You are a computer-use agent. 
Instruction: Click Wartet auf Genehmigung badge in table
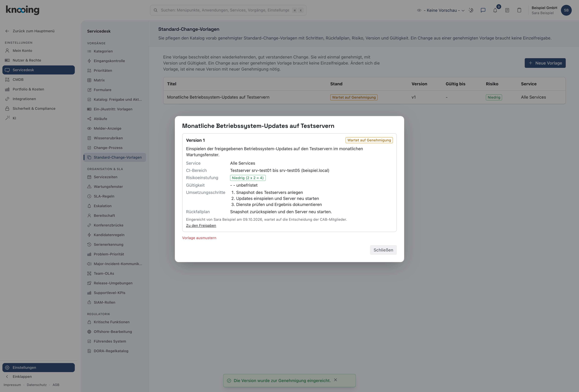[x=354, y=97]
